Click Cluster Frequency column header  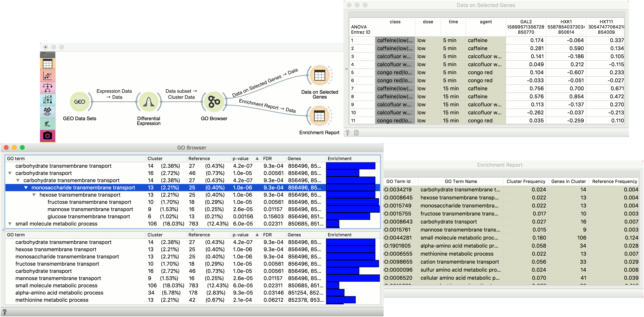(526, 182)
